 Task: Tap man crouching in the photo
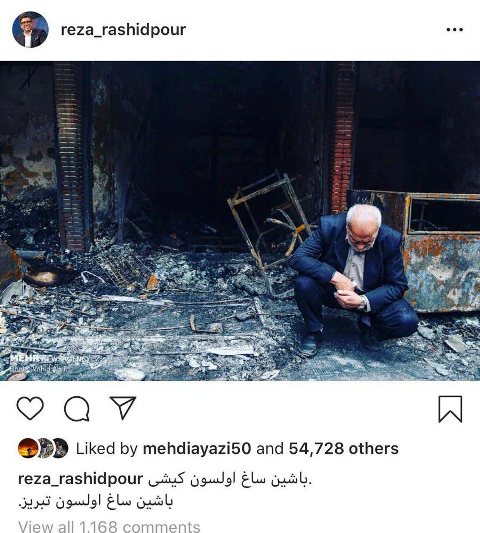(354, 280)
